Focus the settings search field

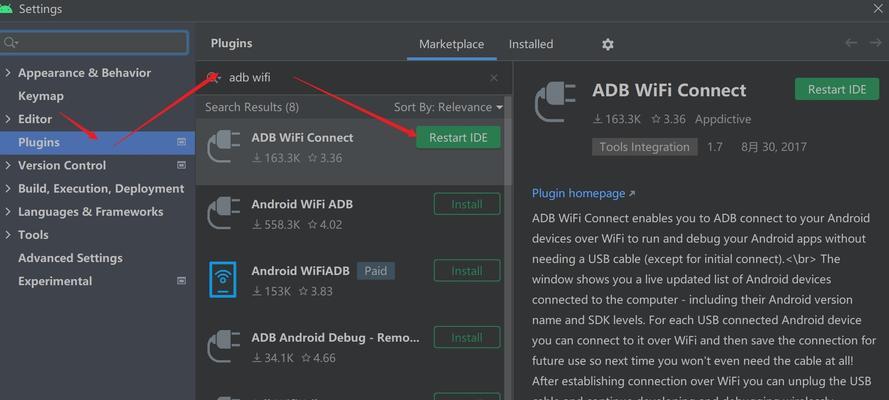(x=94, y=43)
